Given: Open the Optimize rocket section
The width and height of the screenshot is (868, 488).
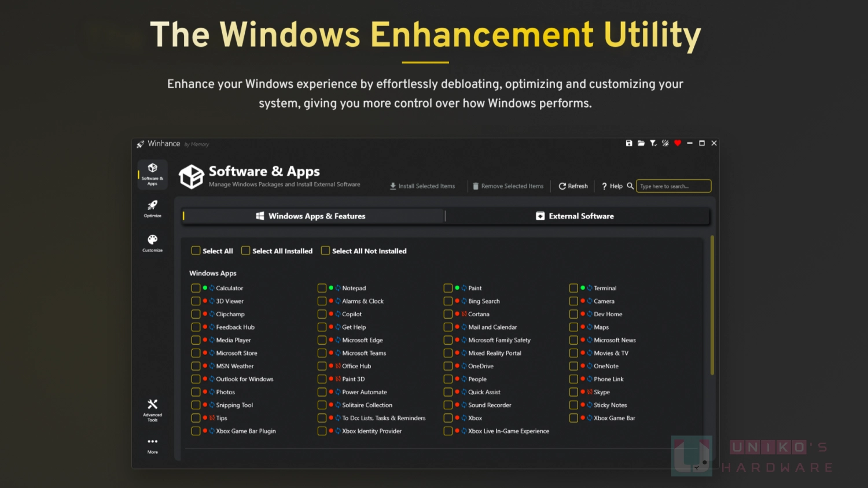Looking at the screenshot, I should click(x=153, y=209).
